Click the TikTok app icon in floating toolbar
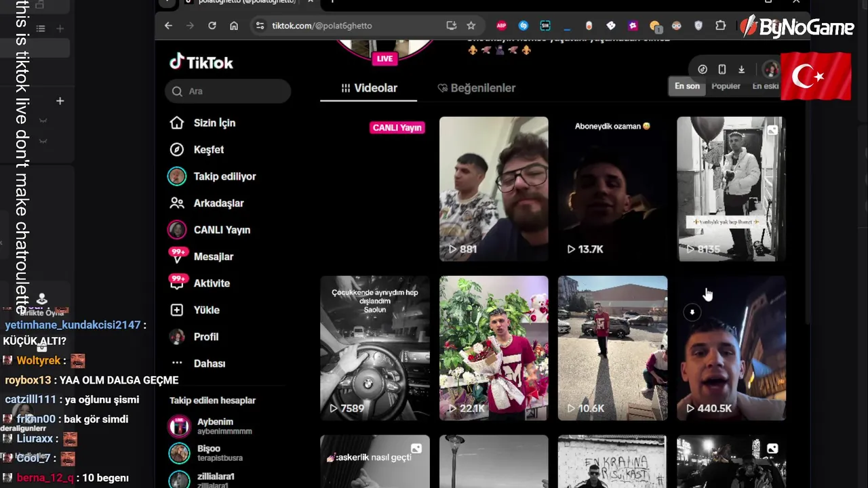This screenshot has height=488, width=868. click(703, 69)
